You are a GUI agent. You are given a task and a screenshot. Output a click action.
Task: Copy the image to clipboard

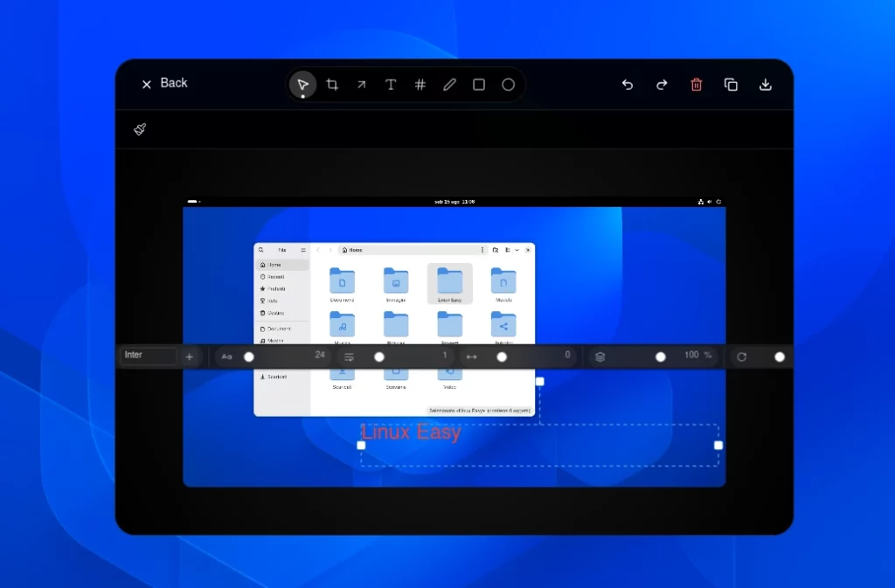731,85
